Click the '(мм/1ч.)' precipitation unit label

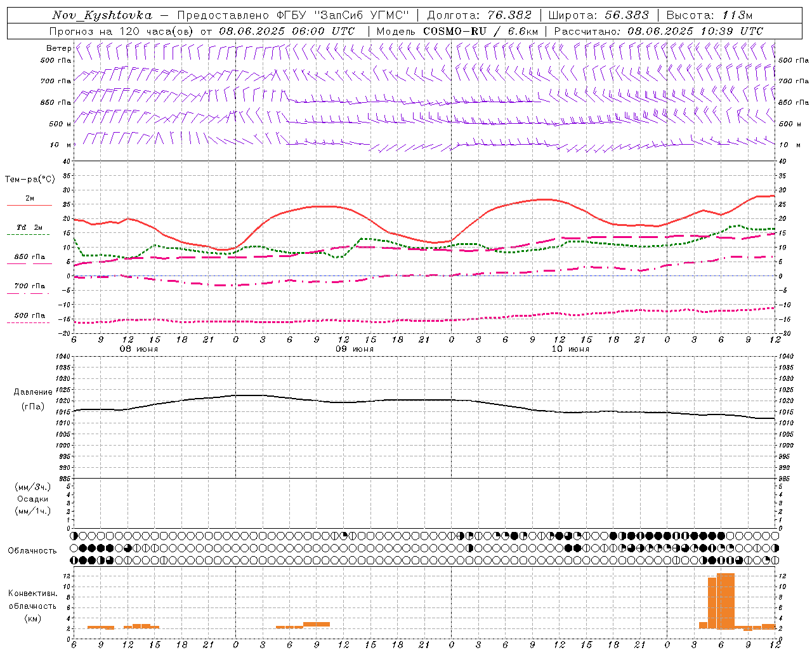33,511
